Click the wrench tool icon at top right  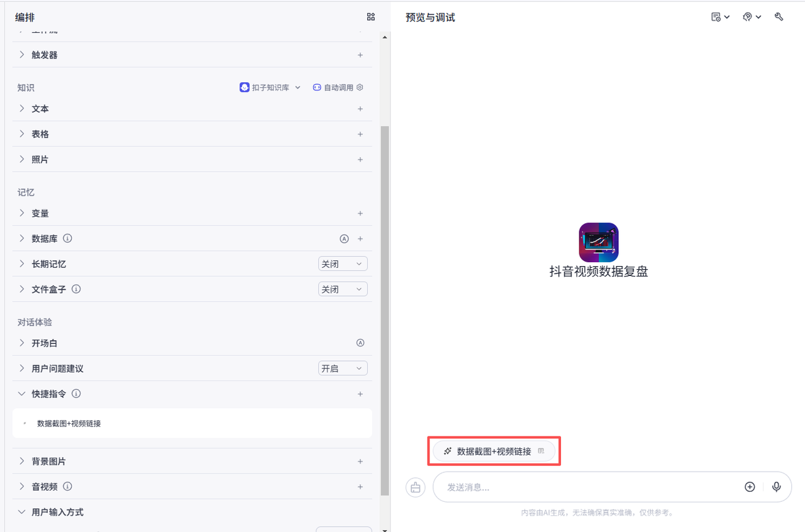(779, 17)
